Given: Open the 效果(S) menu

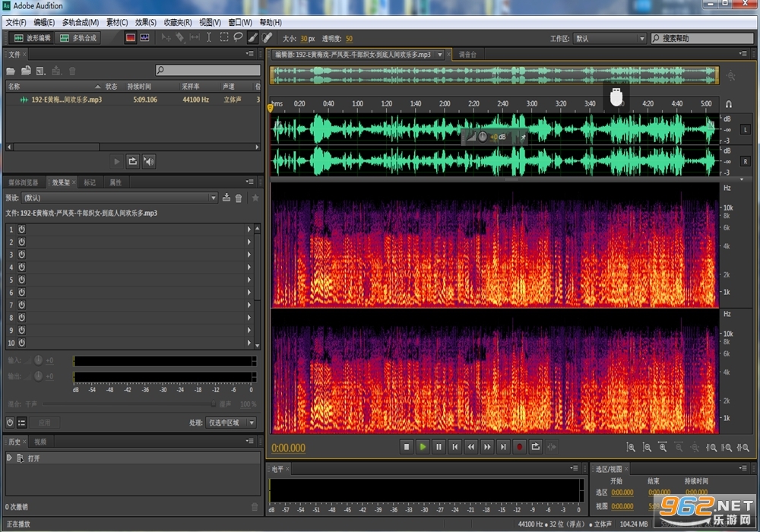Looking at the screenshot, I should coord(145,22).
